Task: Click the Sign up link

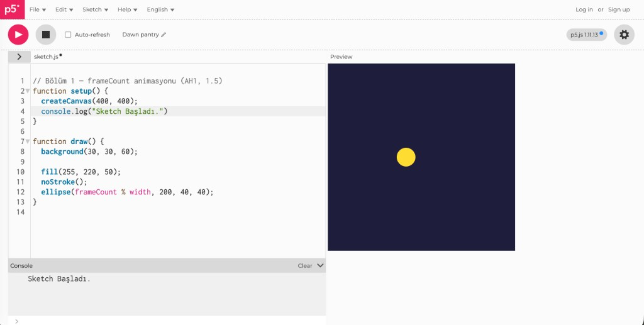Action: [x=619, y=9]
